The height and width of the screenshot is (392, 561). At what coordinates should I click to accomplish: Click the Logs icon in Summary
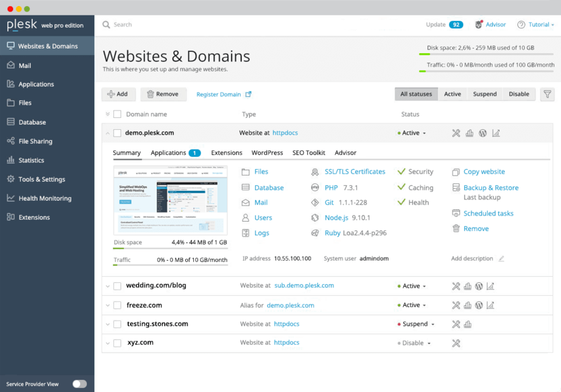[x=245, y=233]
